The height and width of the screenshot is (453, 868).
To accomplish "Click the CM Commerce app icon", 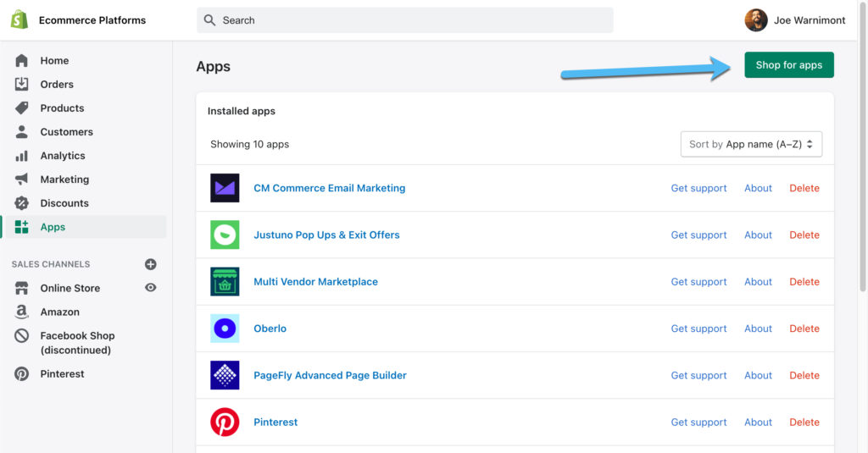I will [225, 188].
